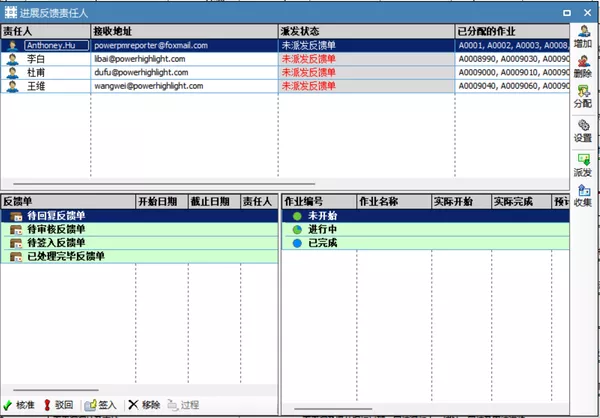Click the 已分配的作业 column header
This screenshot has width=600, height=418.
512,31
